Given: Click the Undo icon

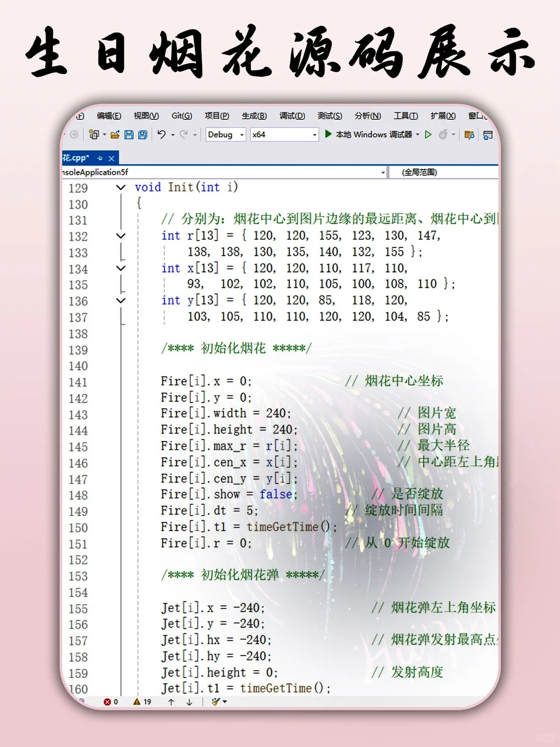Looking at the screenshot, I should [x=161, y=134].
